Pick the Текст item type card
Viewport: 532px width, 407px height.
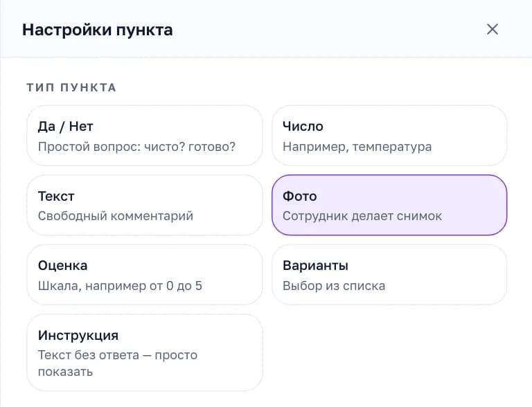click(x=145, y=205)
